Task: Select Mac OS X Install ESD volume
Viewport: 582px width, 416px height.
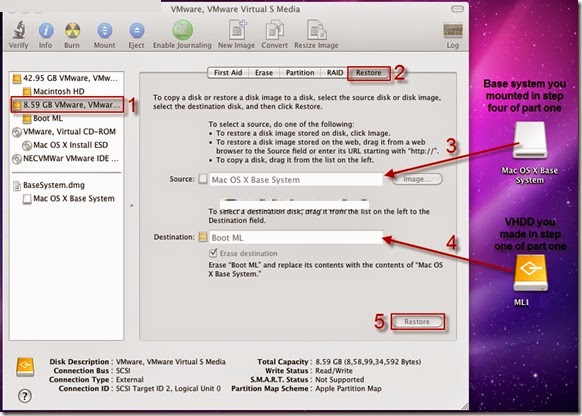Action: 65,145
